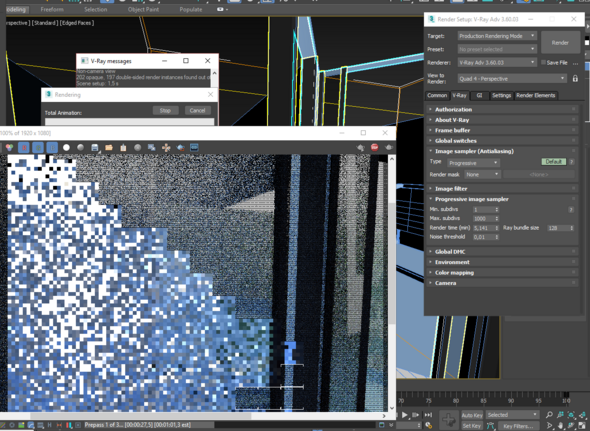
Task: Open the Target rendering mode dropdown
Action: click(x=497, y=36)
